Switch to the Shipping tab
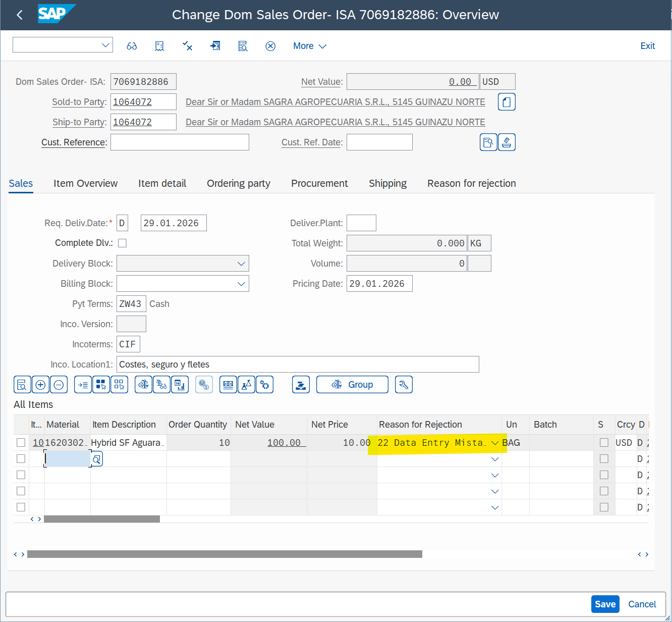Viewport: 672px width, 622px height. coord(387,183)
